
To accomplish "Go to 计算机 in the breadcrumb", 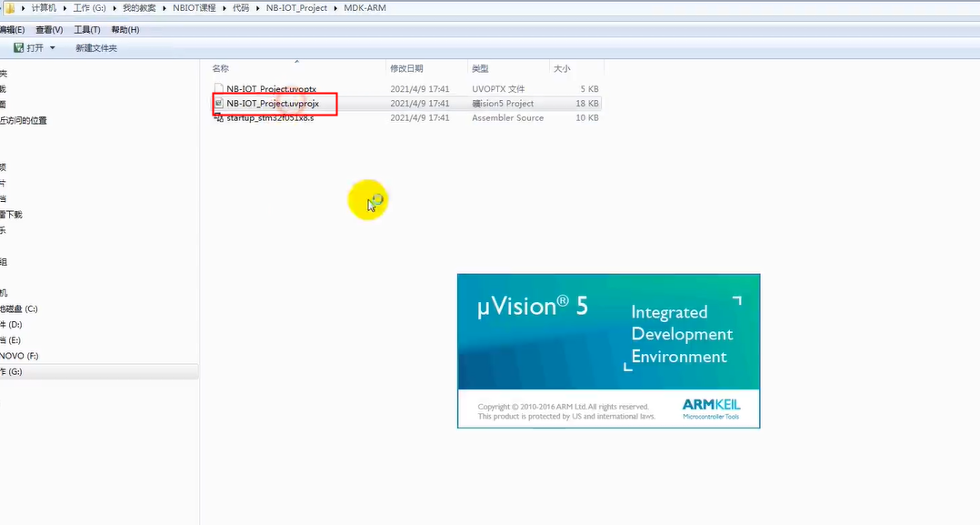I will (x=44, y=8).
